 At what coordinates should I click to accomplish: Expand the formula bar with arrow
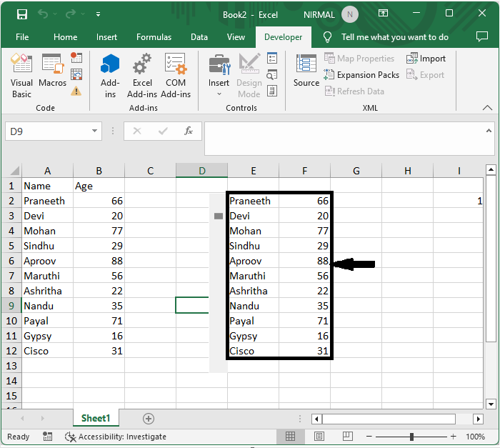(x=489, y=131)
